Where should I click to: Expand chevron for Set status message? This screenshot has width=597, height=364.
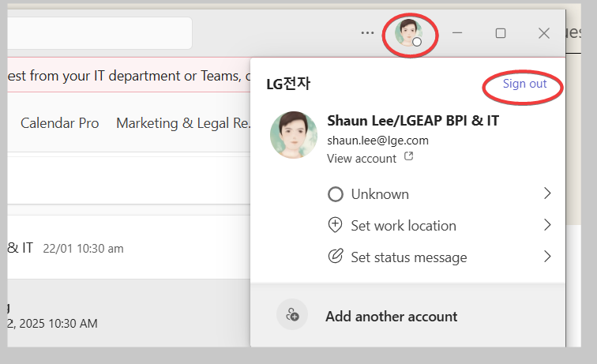coord(547,257)
